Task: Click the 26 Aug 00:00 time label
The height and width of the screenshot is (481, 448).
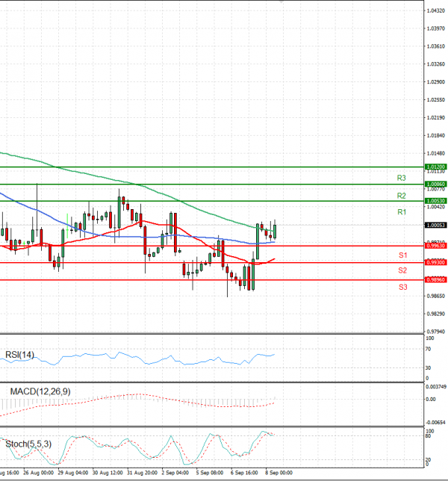Action: [38, 473]
